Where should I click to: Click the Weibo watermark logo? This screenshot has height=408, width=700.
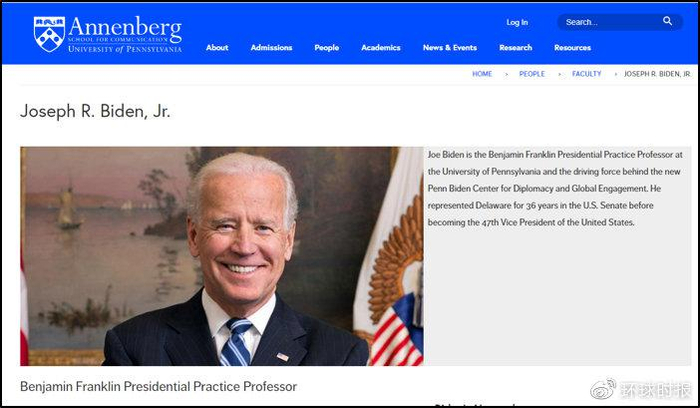point(603,389)
